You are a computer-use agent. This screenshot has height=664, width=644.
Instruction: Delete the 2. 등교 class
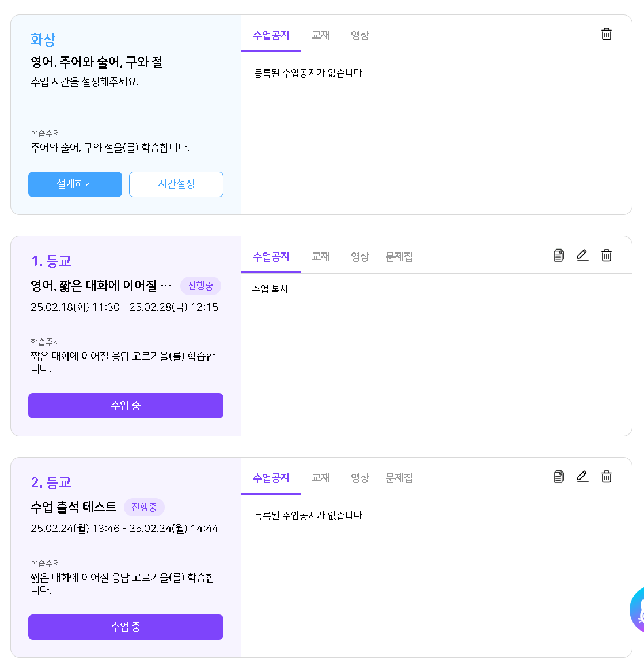[606, 477]
